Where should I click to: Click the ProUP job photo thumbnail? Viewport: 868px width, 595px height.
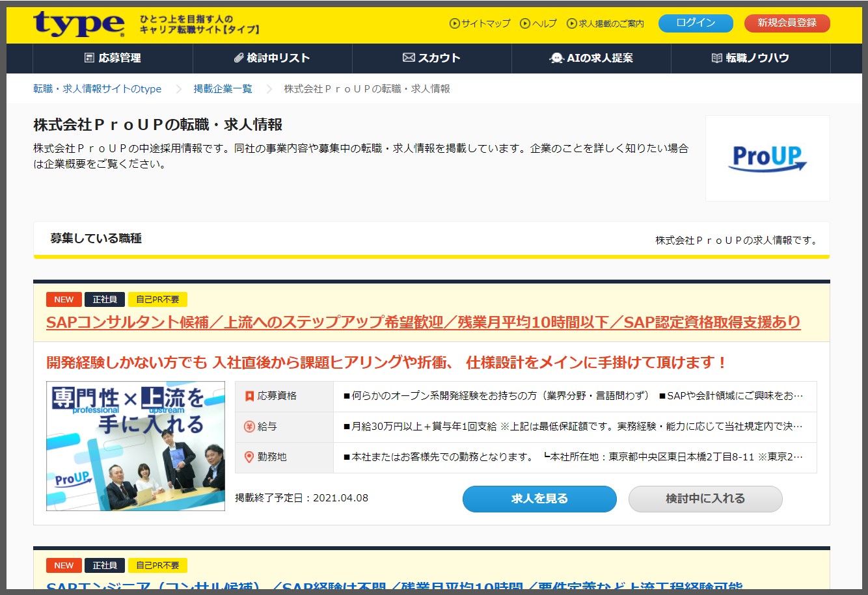pos(135,446)
